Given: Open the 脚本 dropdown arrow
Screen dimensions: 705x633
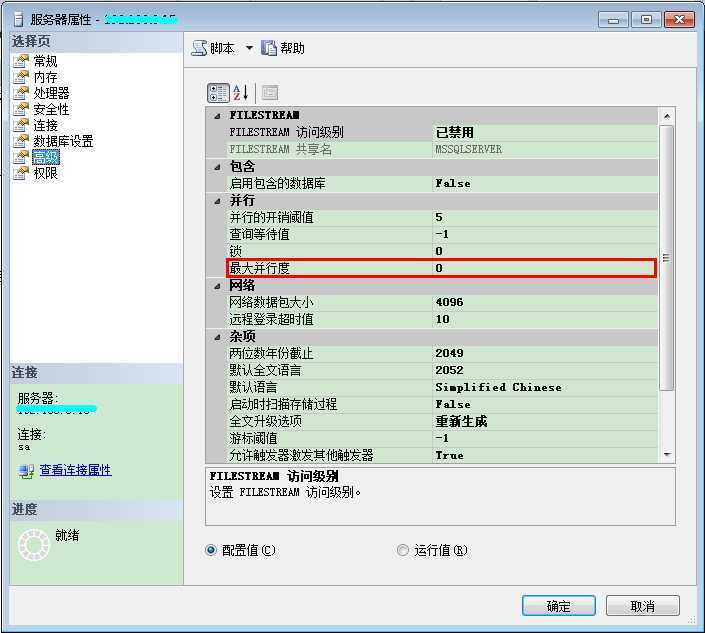Looking at the screenshot, I should pos(249,48).
